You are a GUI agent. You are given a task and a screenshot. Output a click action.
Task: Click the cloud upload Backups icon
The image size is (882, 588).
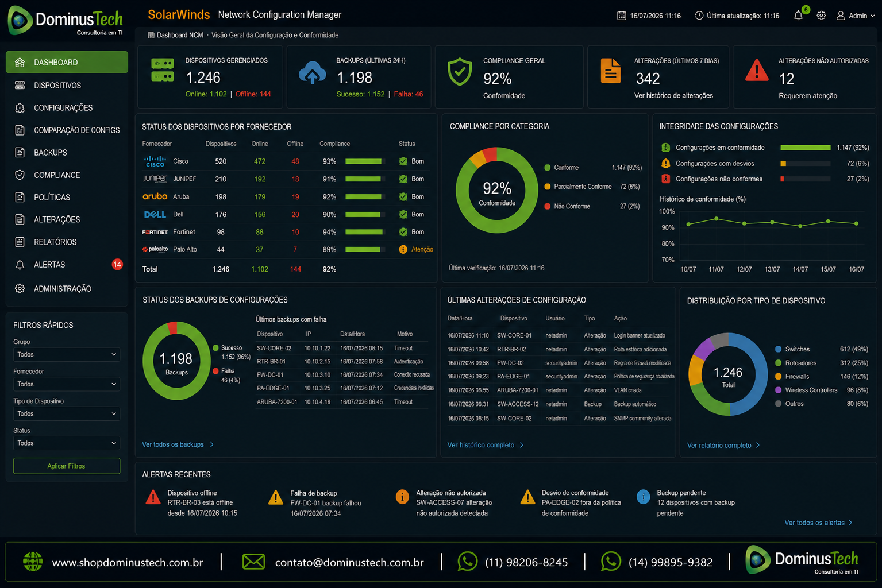313,73
